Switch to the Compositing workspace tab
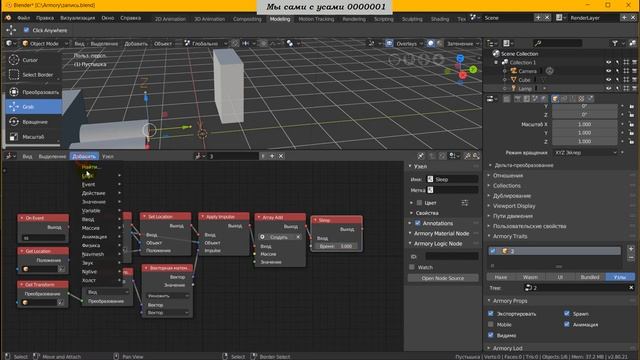The image size is (640, 360). click(247, 19)
